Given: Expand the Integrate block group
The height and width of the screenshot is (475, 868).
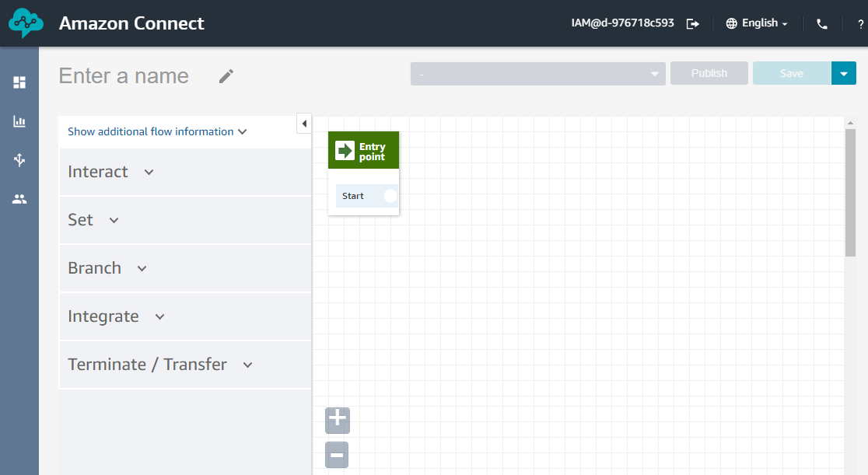Looking at the screenshot, I should 185,316.
